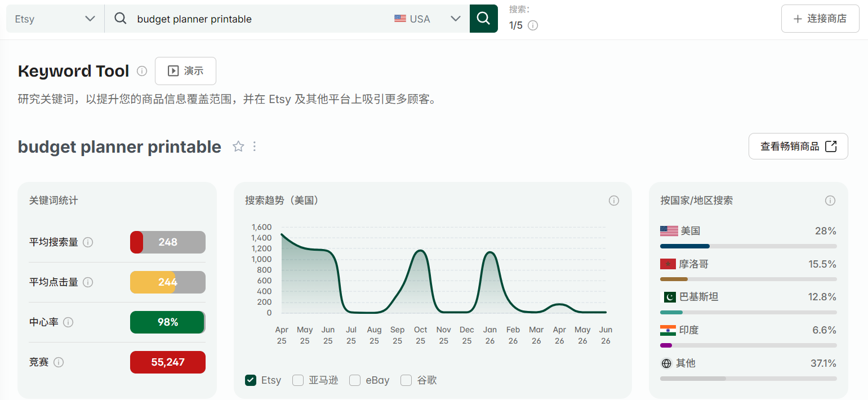
Task: Open the USA country dropdown
Action: pos(428,19)
